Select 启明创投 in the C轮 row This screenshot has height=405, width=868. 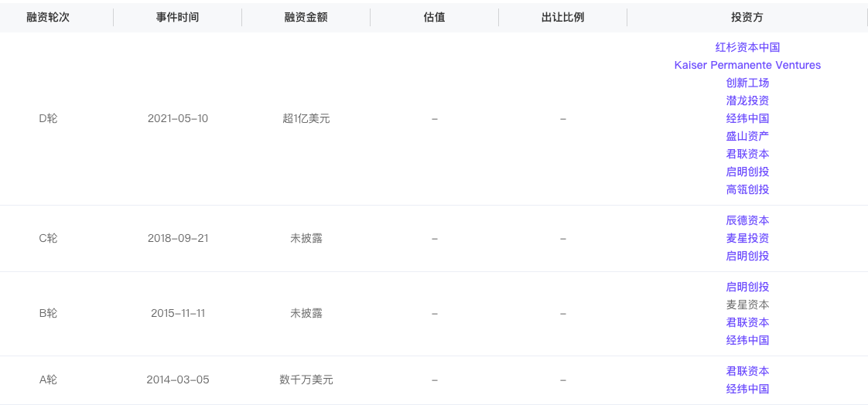747,256
